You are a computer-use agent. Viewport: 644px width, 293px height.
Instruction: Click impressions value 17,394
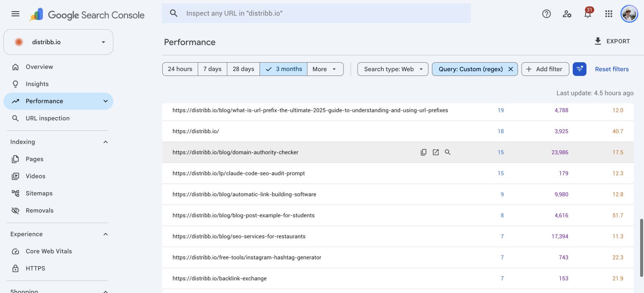[560, 236]
